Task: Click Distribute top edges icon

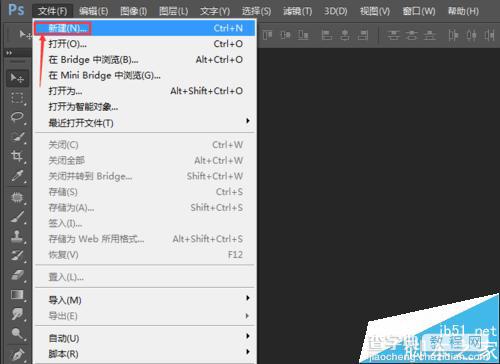Action: tap(394, 35)
